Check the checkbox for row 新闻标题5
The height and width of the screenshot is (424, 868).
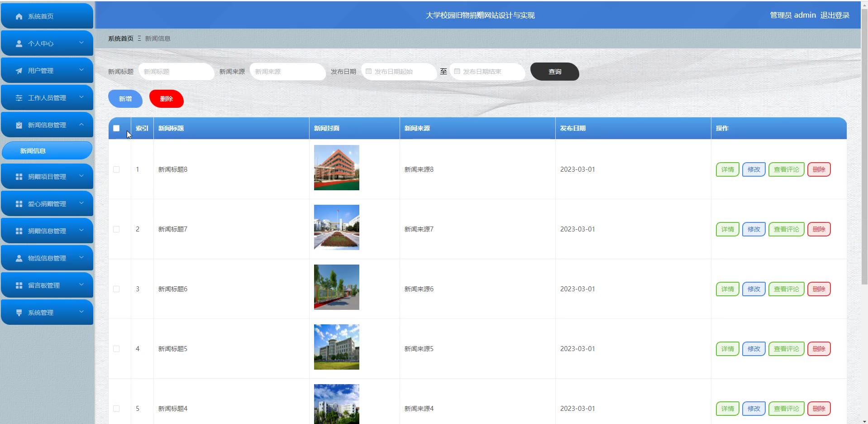pos(116,349)
